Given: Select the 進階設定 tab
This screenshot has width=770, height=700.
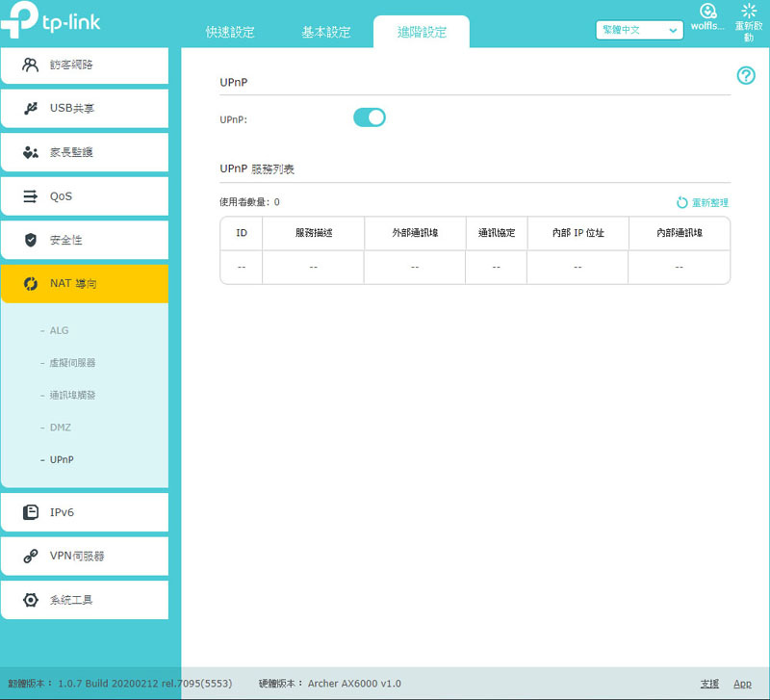Looking at the screenshot, I should 422,33.
